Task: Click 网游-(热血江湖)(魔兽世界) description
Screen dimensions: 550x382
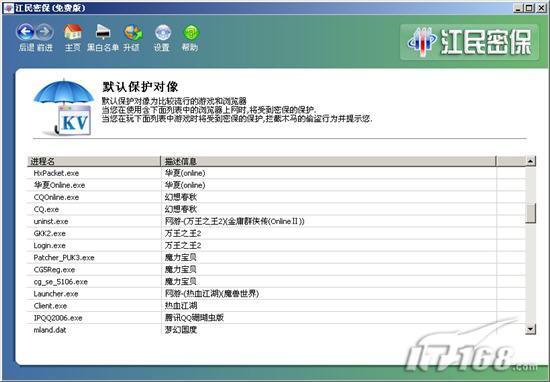Action: (x=212, y=294)
